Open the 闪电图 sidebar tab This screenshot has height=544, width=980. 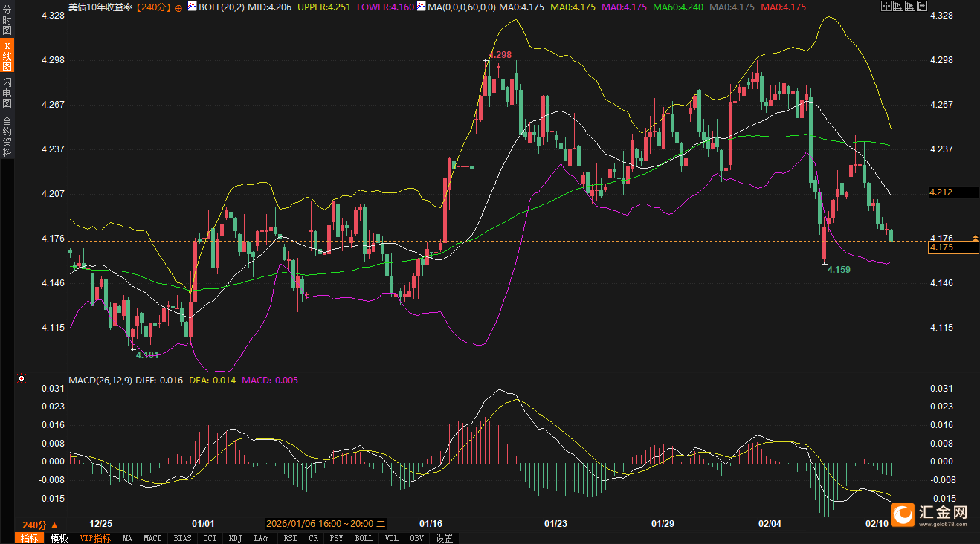(7, 92)
